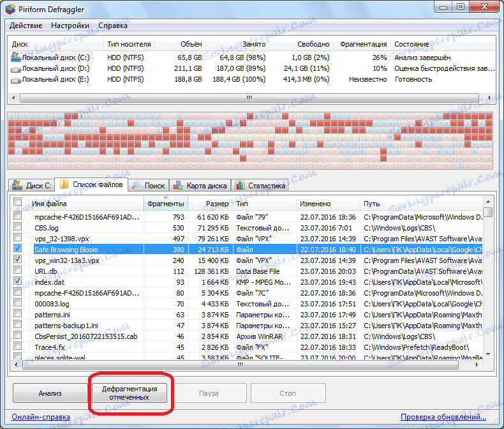This screenshot has height=429, width=504.
Task: Sort the drive list by Фрагментация column
Action: coord(361,44)
